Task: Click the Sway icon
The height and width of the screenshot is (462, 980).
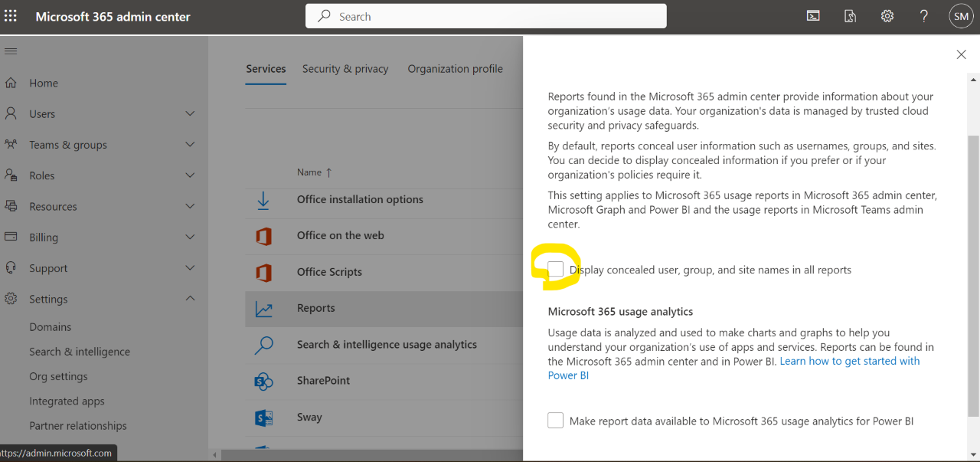Action: pyautogui.click(x=263, y=418)
